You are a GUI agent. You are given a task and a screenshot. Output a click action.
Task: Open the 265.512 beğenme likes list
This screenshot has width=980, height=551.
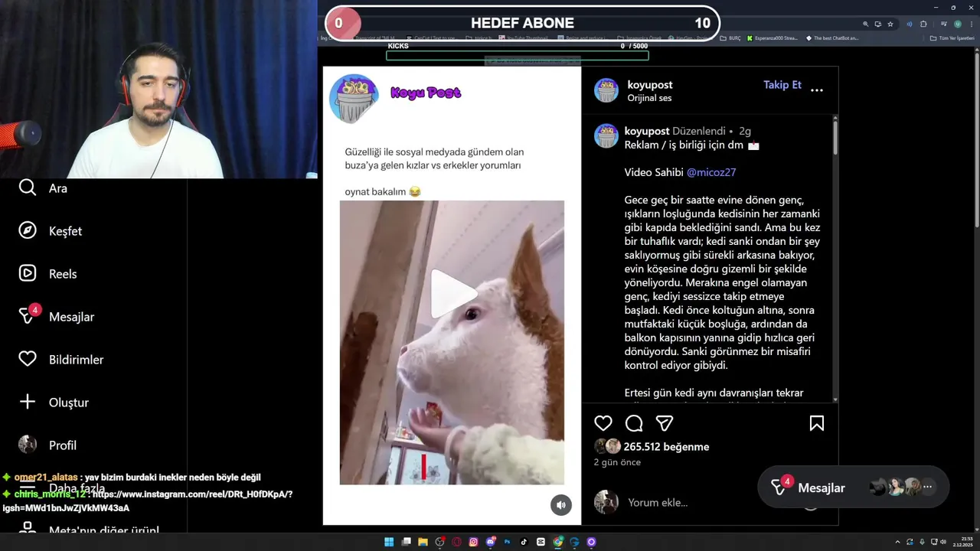click(666, 447)
